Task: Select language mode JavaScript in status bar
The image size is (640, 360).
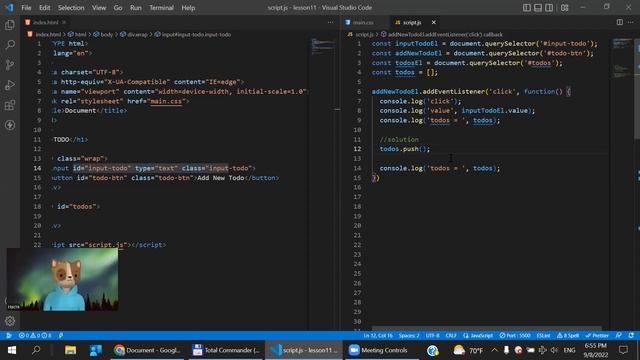Action: [x=478, y=336]
